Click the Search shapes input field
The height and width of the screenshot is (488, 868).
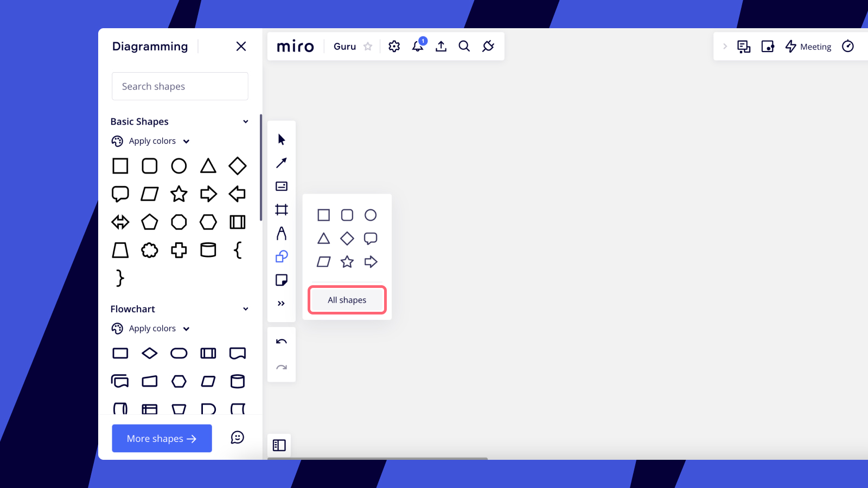[x=180, y=86]
